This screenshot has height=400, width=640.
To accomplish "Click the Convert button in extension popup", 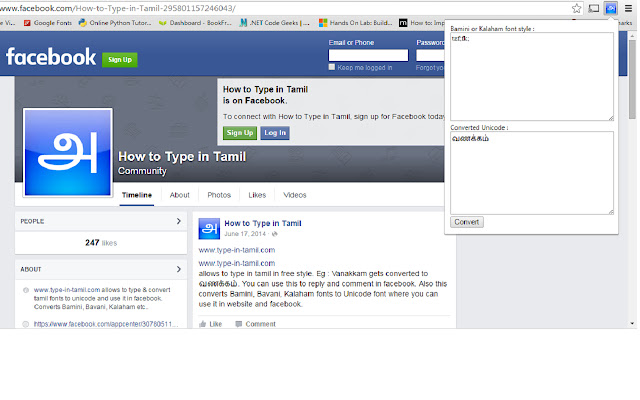I will [467, 222].
